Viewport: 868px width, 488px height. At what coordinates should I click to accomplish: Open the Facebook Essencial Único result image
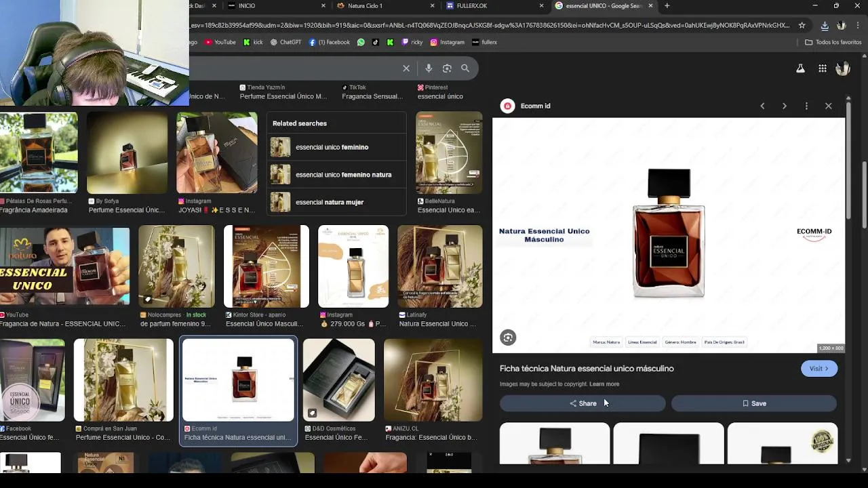(32, 380)
